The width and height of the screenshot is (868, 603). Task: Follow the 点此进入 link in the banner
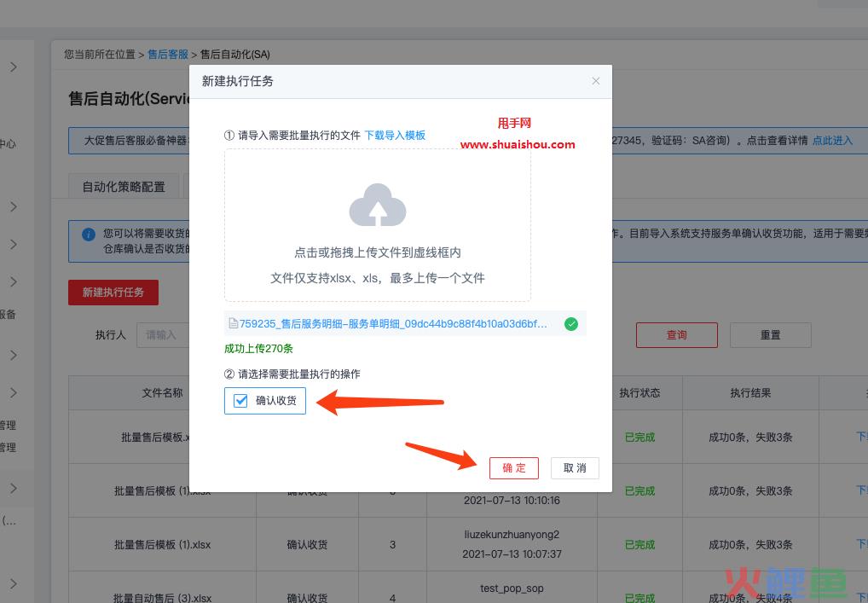(832, 141)
